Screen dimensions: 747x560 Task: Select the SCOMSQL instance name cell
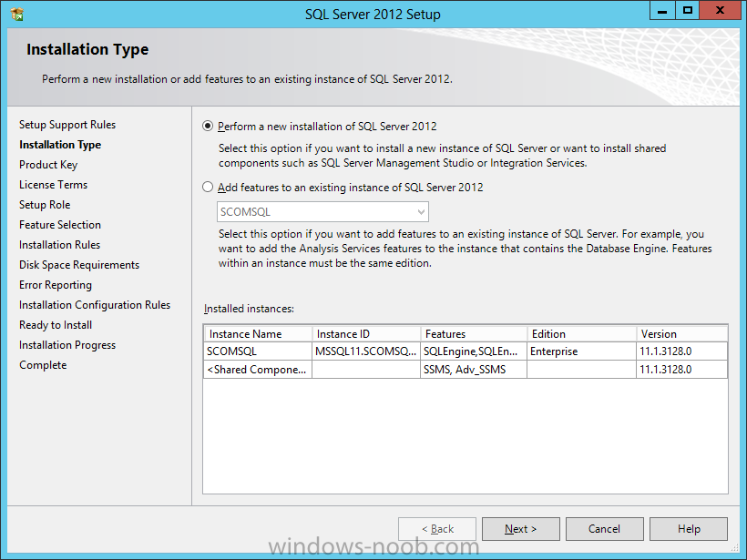(x=258, y=351)
